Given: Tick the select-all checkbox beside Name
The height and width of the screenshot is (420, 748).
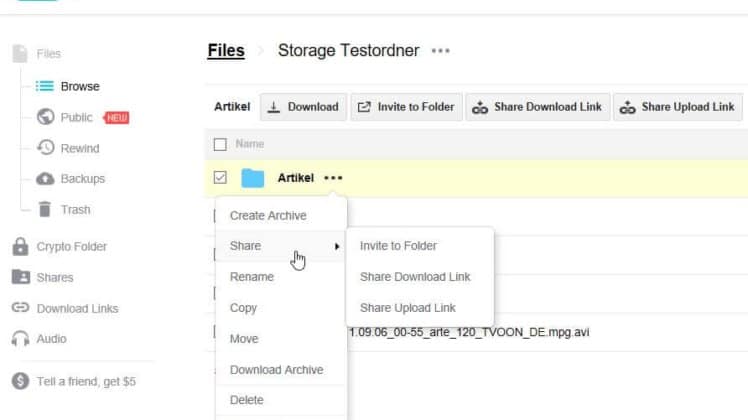Looking at the screenshot, I should point(220,144).
